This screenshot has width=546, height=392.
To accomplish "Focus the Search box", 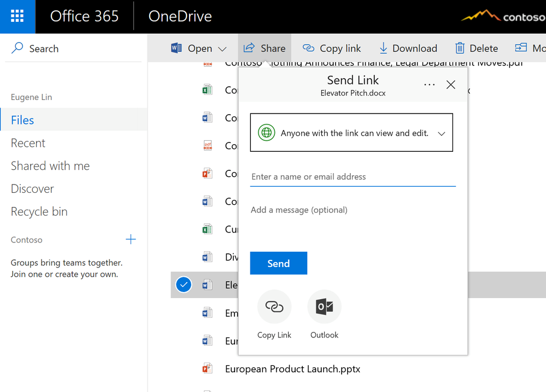I will (73, 49).
